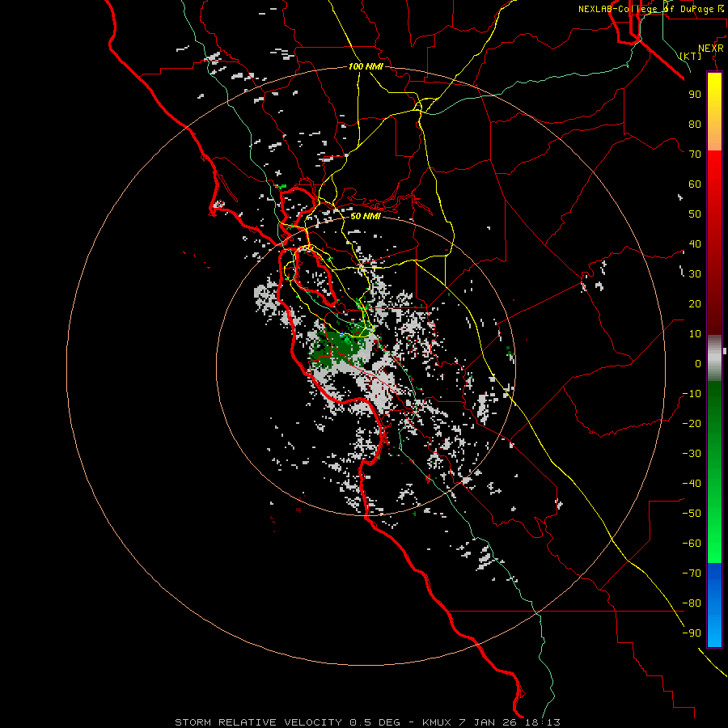Click "STORM RELATIVE VELOCITY" in the caption
Screen dimensions: 728x728
[x=258, y=722]
